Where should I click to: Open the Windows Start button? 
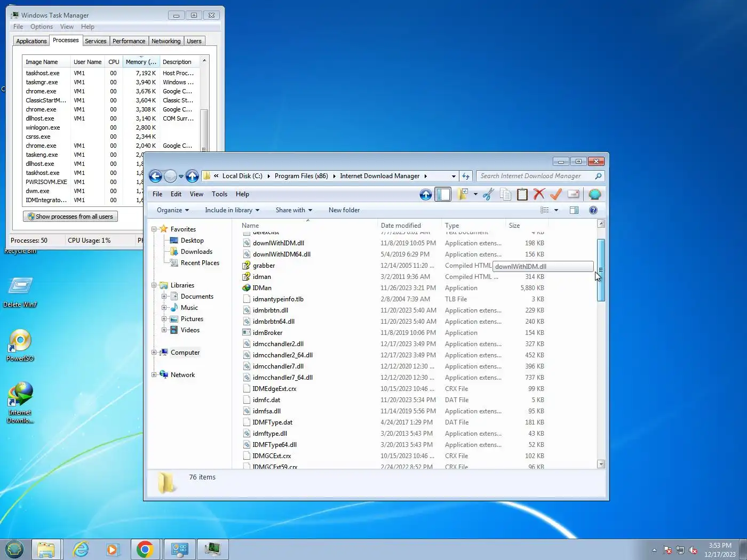[x=14, y=549]
